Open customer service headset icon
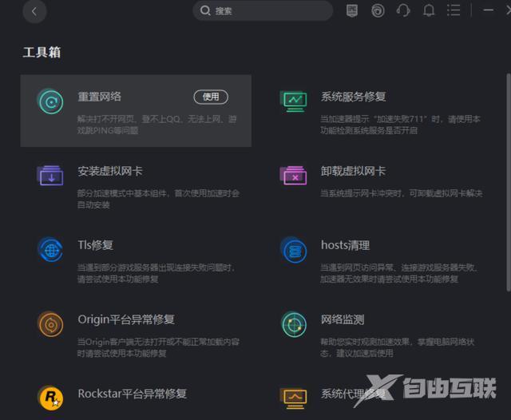Viewport: 511px width, 420px height. click(x=403, y=10)
